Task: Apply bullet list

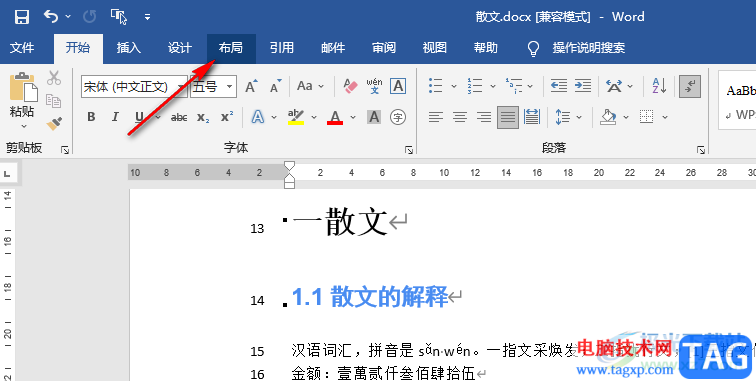Action: pyautogui.click(x=435, y=86)
